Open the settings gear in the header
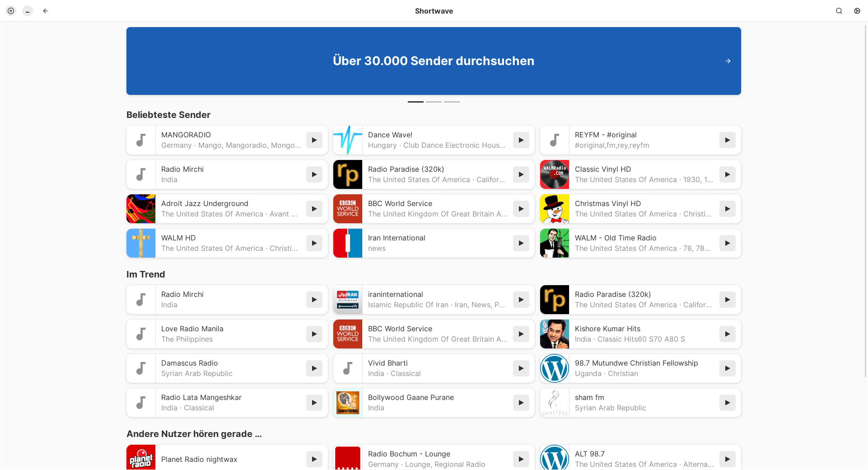The width and height of the screenshot is (868, 470). tap(857, 11)
